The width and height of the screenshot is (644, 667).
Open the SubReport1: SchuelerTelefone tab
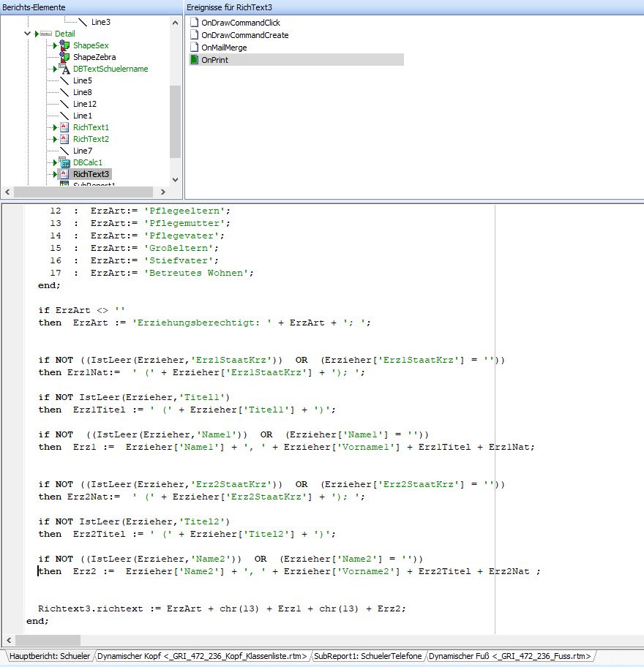pos(368,656)
